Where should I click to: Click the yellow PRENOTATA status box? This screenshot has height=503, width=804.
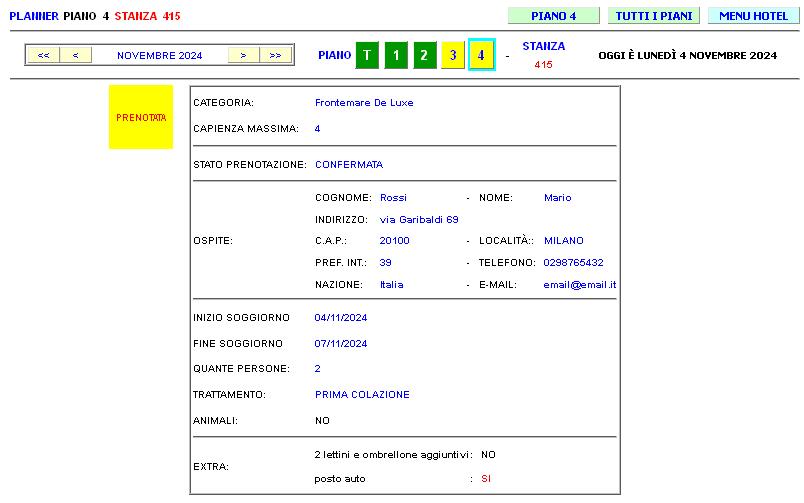(x=140, y=117)
